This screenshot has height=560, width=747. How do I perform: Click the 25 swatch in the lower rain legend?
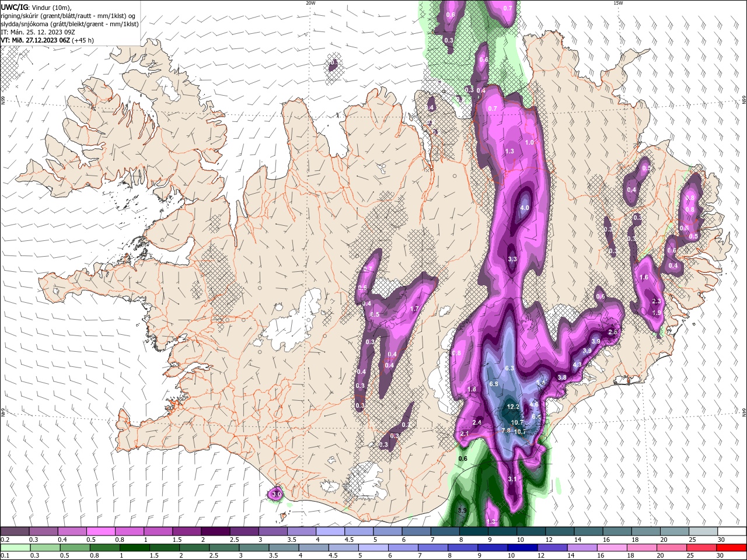[x=701, y=548]
